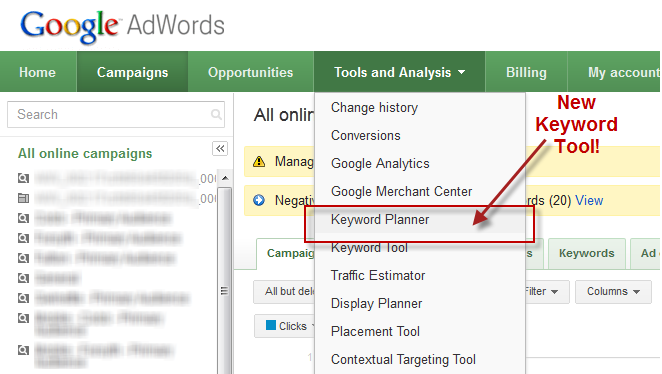Click the second campaign table icon in list
The image size is (662, 374).
tap(23, 198)
